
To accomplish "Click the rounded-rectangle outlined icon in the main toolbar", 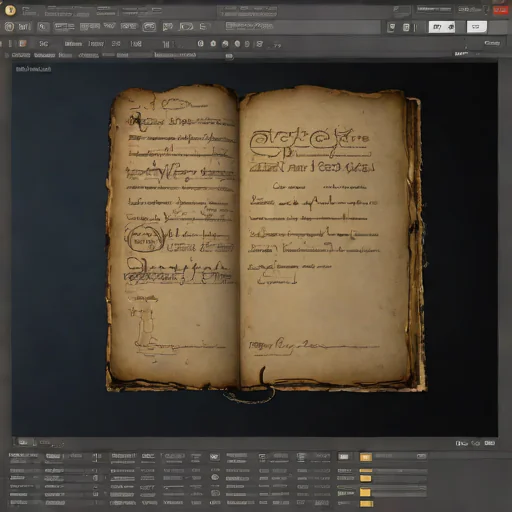I will coord(149,27).
